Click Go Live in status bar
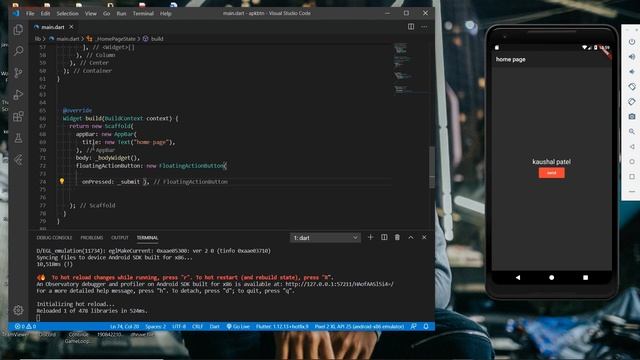 tap(238, 327)
